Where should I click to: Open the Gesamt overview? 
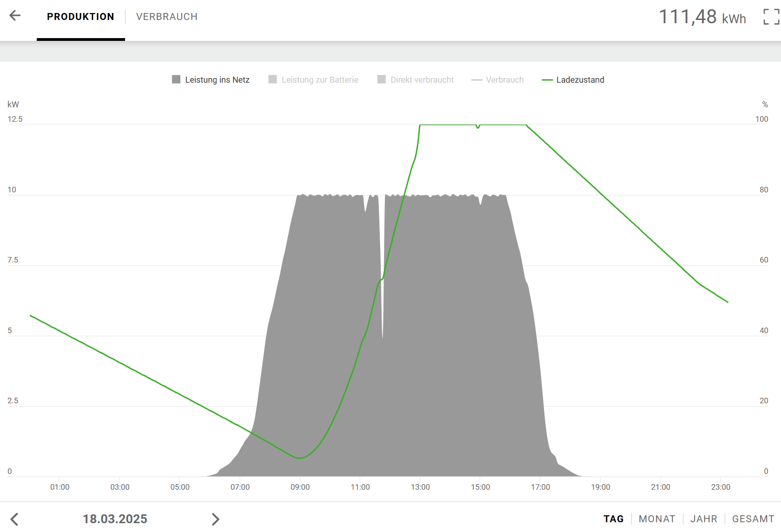pos(753,519)
